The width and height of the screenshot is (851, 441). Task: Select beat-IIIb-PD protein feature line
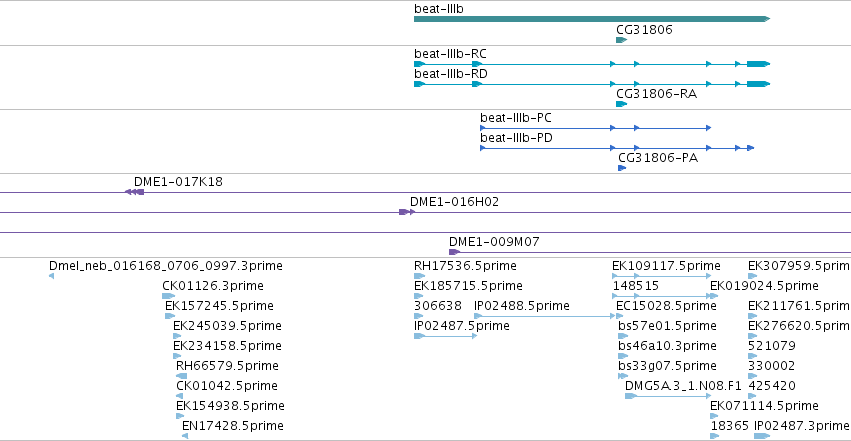click(x=617, y=148)
